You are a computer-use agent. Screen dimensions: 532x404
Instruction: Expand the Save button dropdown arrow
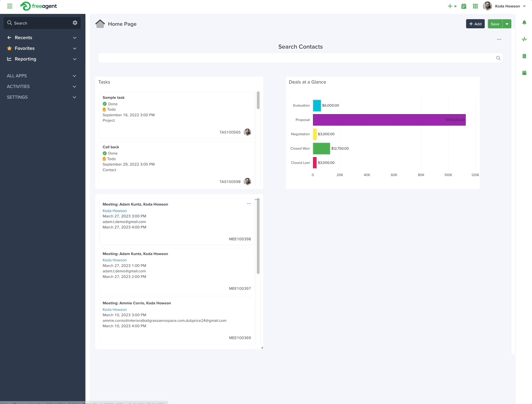pyautogui.click(x=507, y=24)
